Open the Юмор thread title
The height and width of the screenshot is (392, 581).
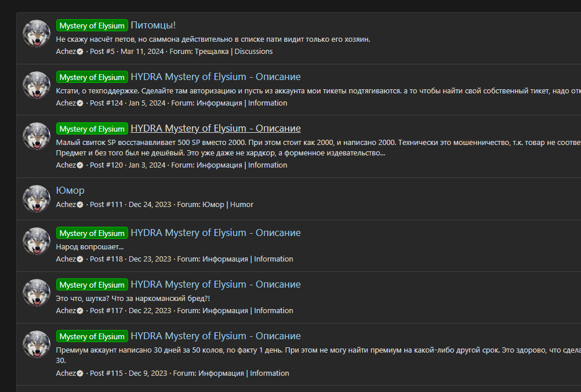(x=70, y=191)
